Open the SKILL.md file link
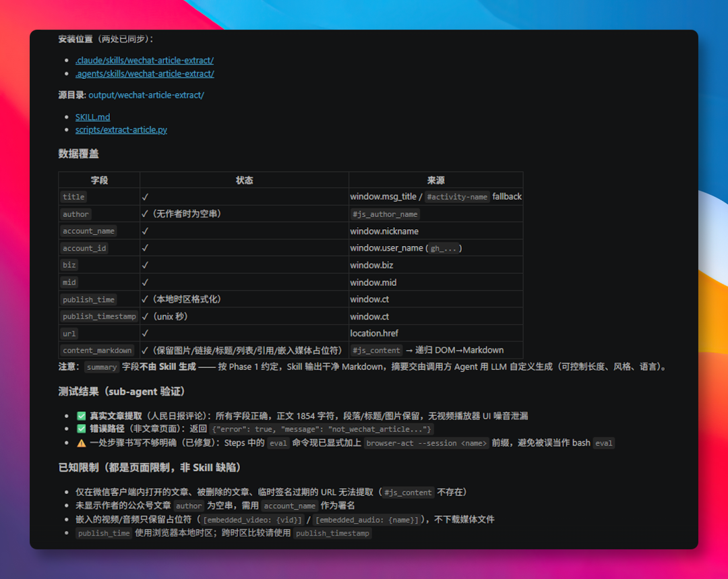The image size is (728, 579). tap(93, 117)
